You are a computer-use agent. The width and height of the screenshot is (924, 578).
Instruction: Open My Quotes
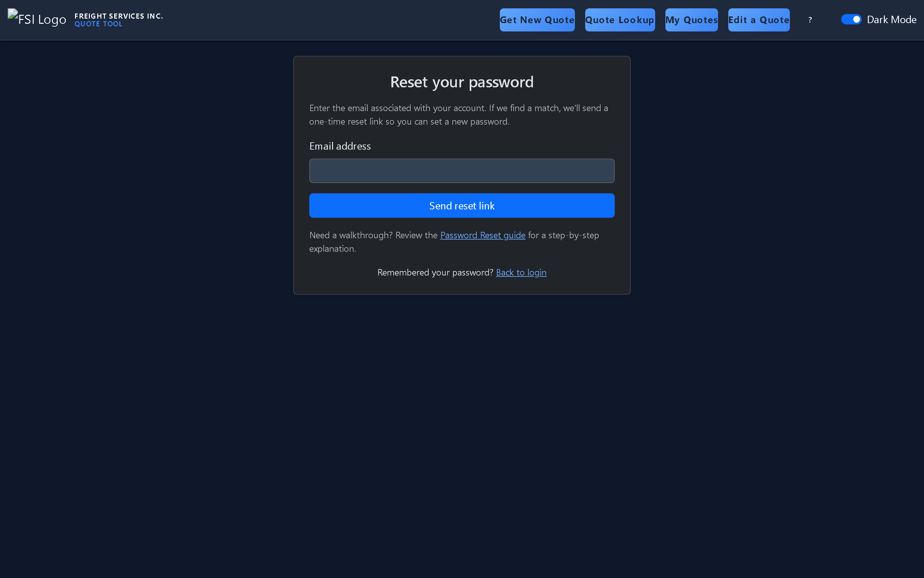tap(691, 20)
